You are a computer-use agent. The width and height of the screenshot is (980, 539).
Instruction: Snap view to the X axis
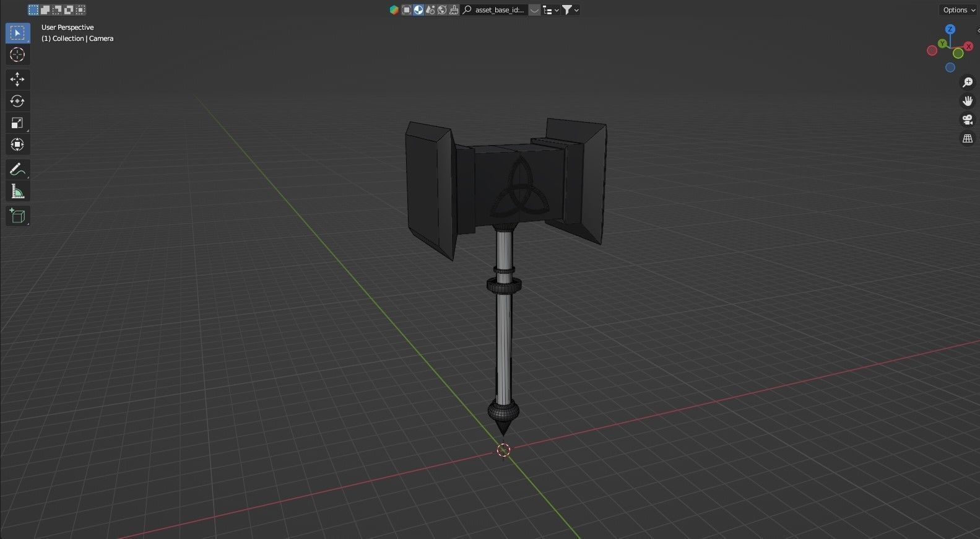[969, 46]
